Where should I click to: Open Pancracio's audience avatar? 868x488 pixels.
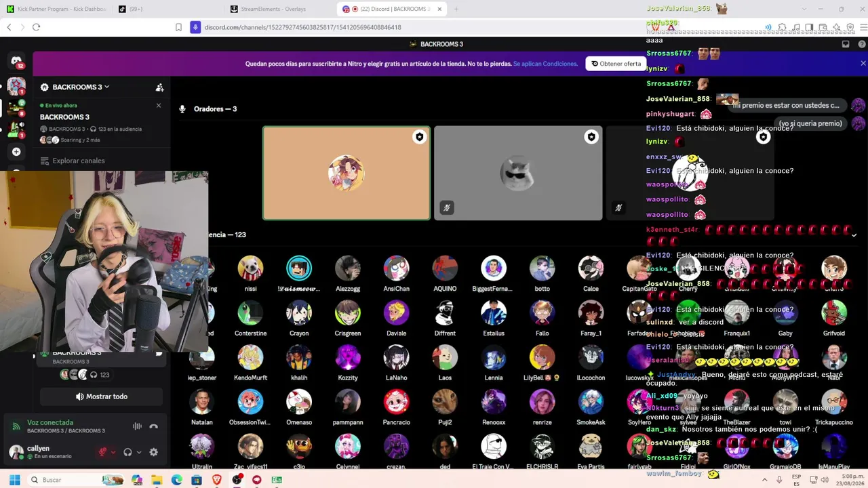tap(396, 402)
